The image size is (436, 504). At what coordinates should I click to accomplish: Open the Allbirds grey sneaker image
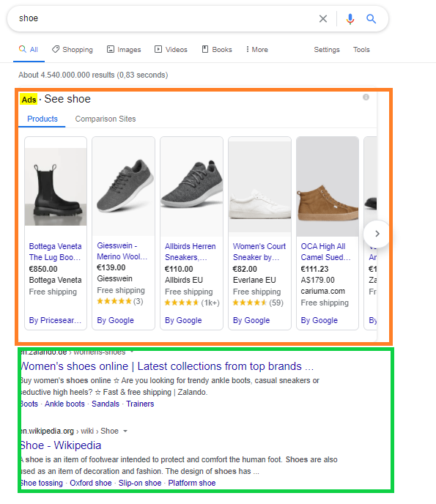click(192, 186)
